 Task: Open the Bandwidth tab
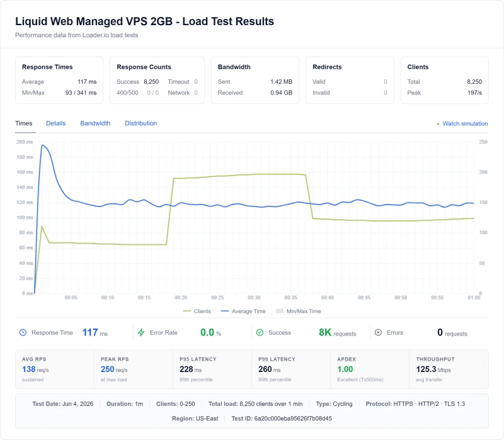tap(95, 123)
